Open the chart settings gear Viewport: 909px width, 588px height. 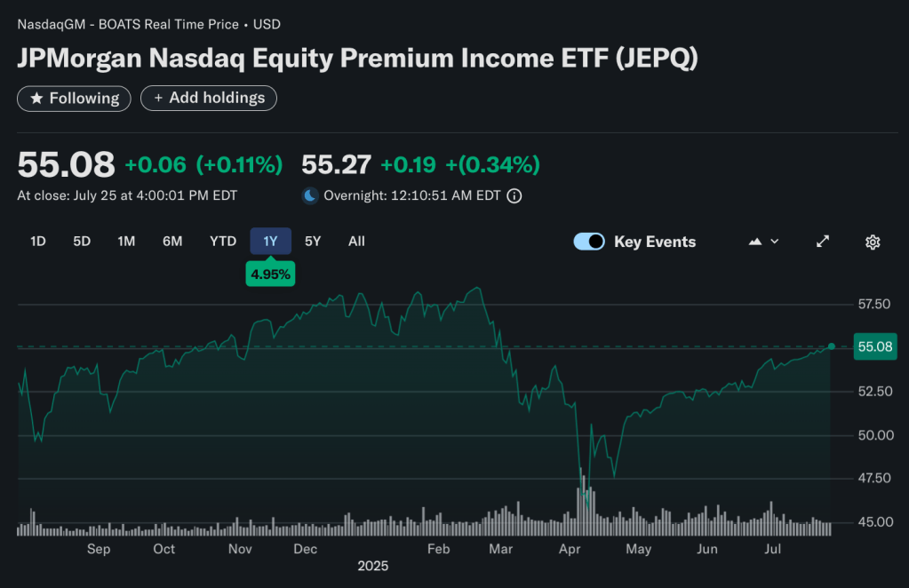[x=872, y=241]
